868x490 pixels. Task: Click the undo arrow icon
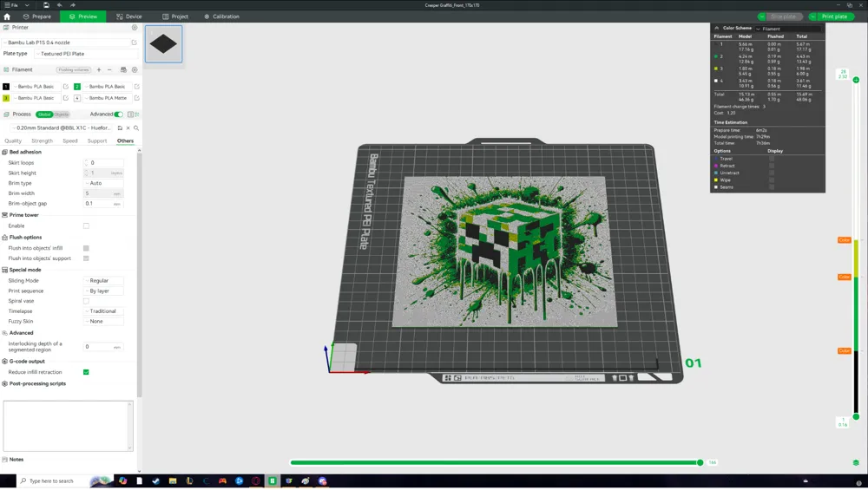tap(60, 5)
